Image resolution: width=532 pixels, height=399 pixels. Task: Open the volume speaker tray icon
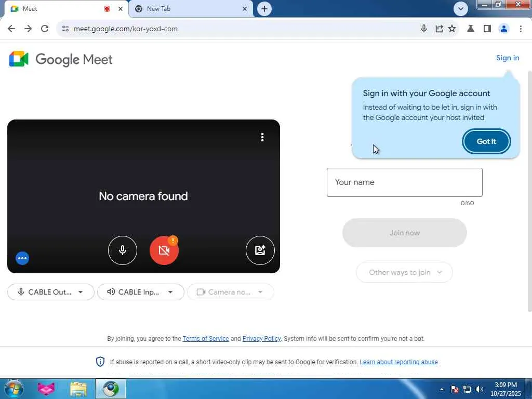(x=480, y=389)
